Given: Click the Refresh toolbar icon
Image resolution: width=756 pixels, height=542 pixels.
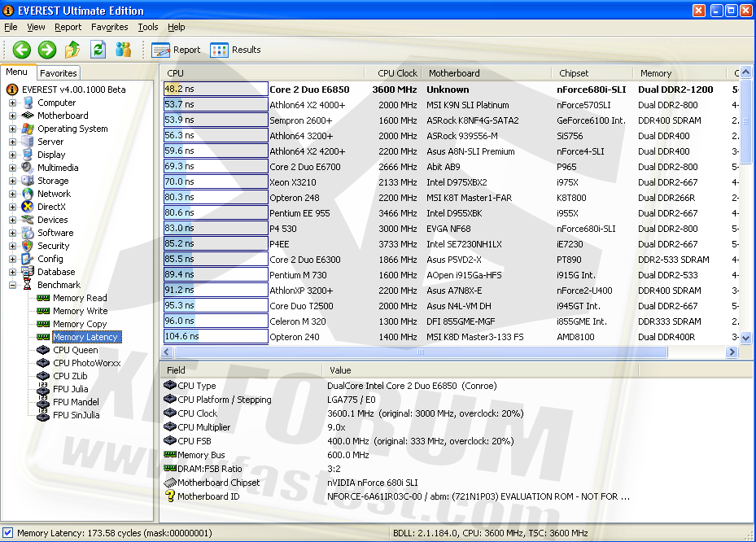Looking at the screenshot, I should [x=98, y=49].
